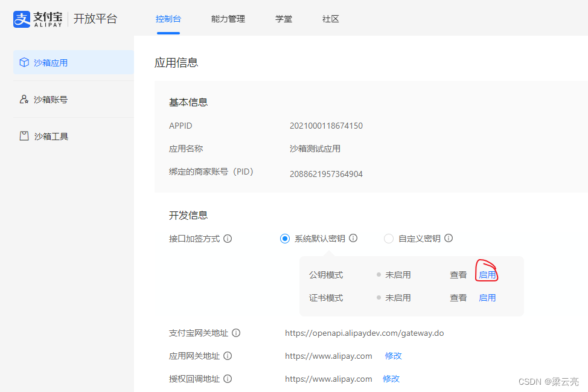The image size is (588, 392).
Task: Click the 沙箱账号 person icon
Action: [24, 99]
